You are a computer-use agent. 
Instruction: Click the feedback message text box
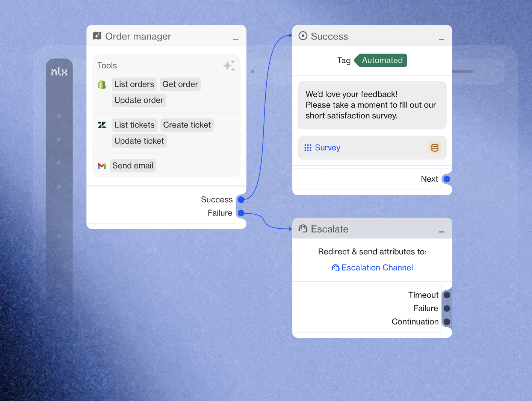click(372, 105)
